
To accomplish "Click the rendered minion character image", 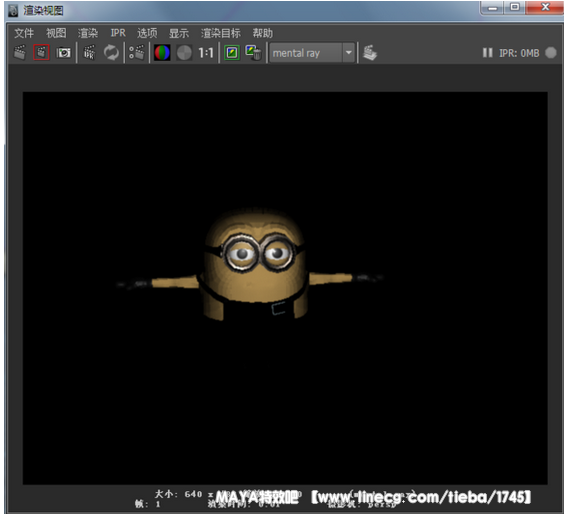I will click(x=250, y=265).
